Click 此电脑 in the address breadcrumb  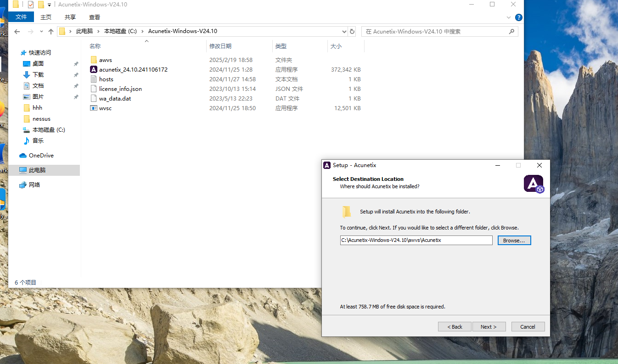(x=84, y=32)
